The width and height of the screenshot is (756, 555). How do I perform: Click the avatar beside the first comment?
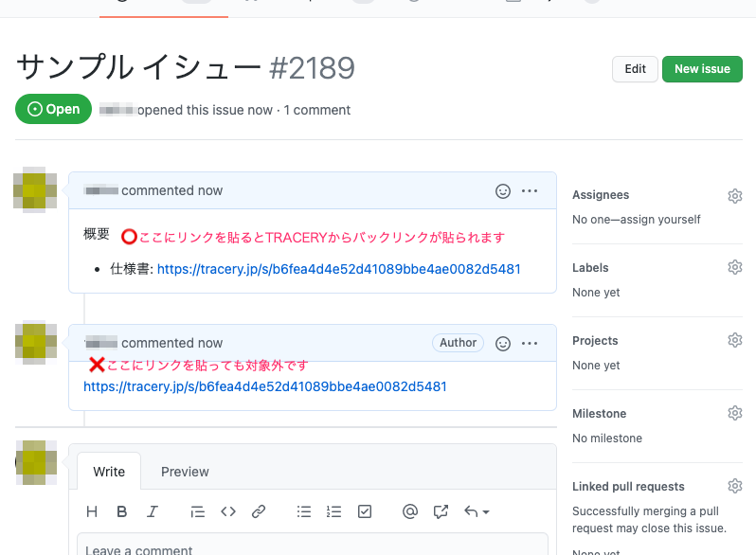[35, 190]
